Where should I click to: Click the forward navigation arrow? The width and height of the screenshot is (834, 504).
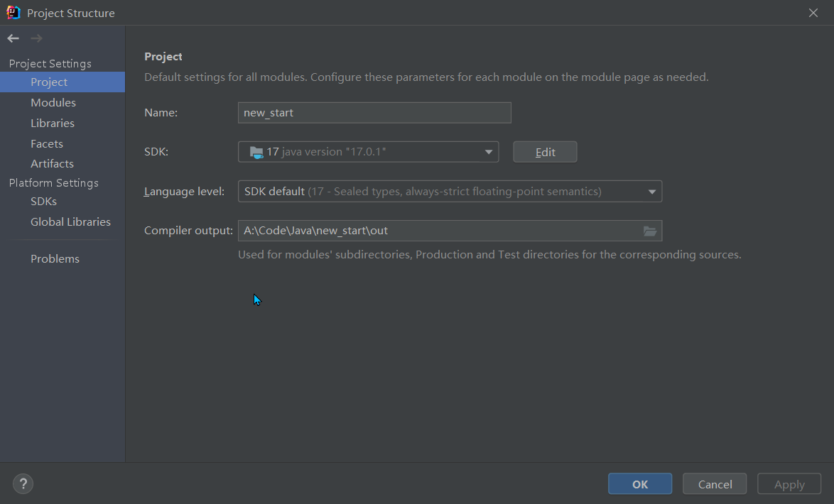click(37, 38)
